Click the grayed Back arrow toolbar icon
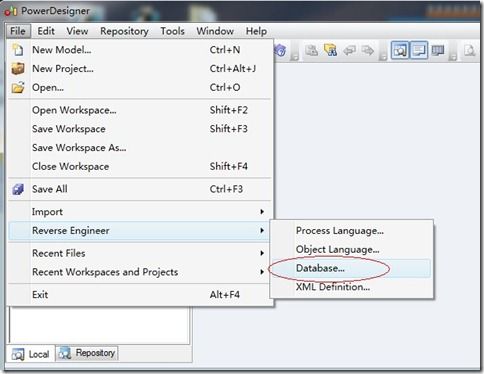Screen dimensions: 484x374 [349, 51]
